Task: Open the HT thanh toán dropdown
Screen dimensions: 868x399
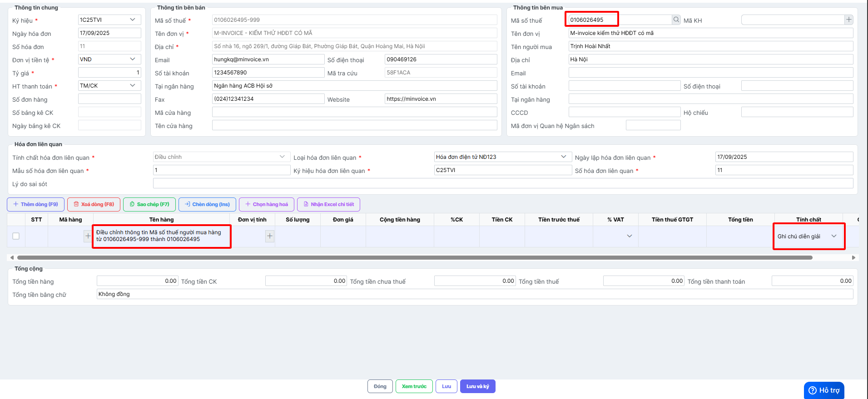Action: tap(132, 86)
